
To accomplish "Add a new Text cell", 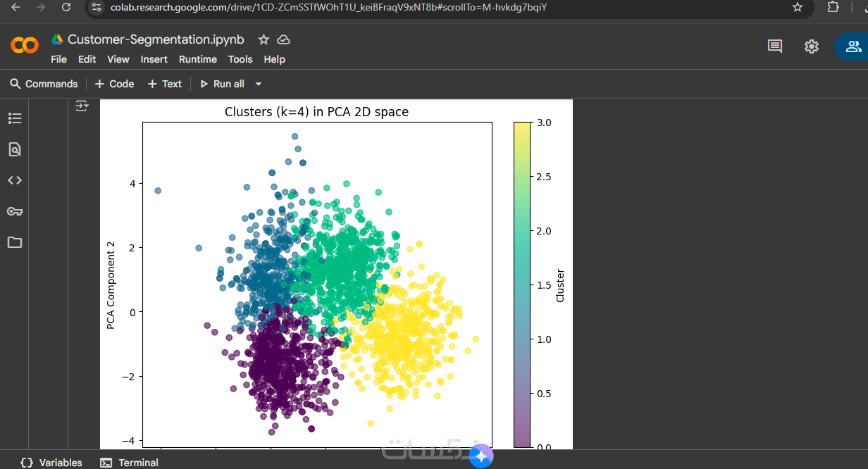I will coord(165,84).
